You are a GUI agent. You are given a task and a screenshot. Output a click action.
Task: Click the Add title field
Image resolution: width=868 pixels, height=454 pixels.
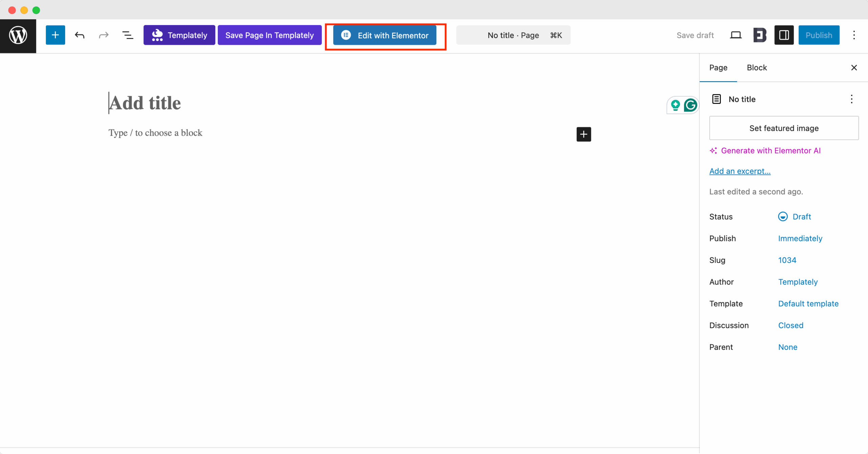(x=144, y=102)
